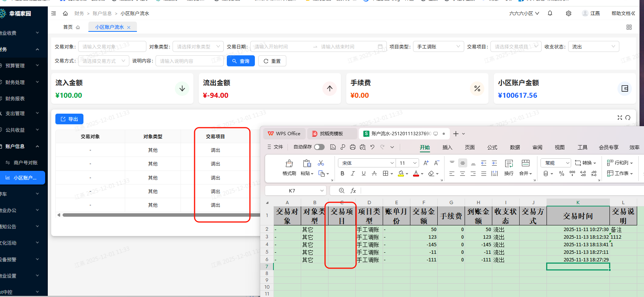
Task: Open the 视图 ribbon tab
Action: (x=560, y=147)
